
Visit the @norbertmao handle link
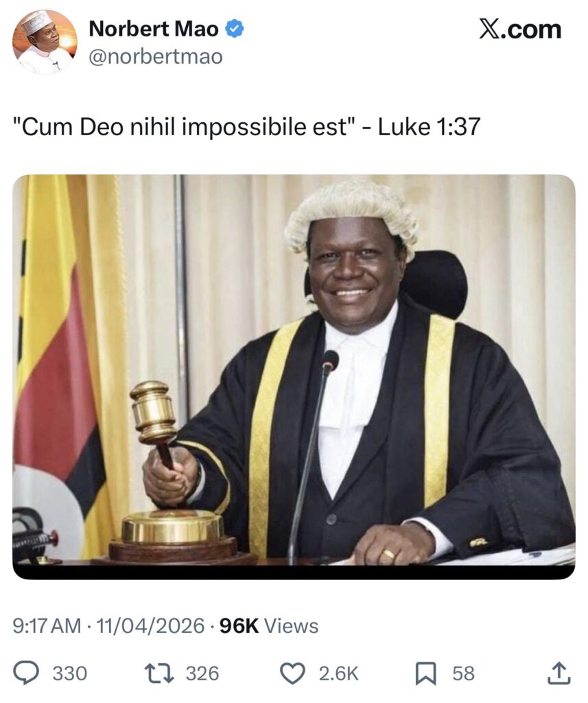point(156,57)
